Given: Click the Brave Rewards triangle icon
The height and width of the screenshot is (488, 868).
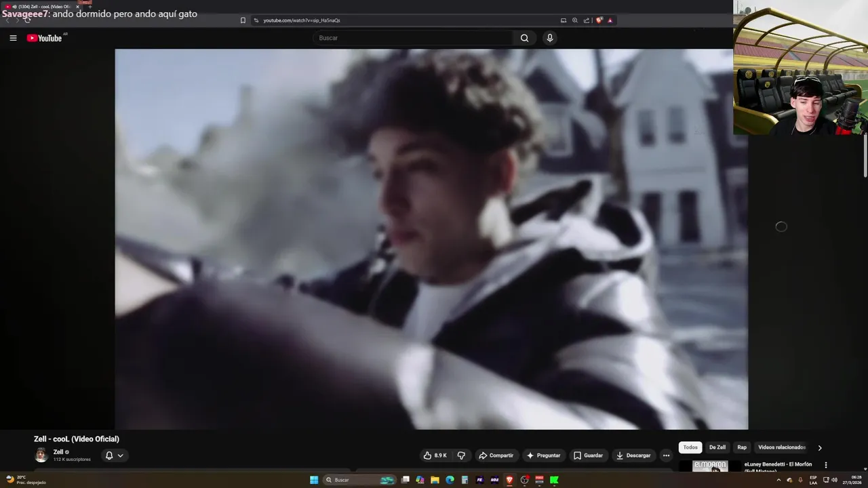Looking at the screenshot, I should [610, 20].
